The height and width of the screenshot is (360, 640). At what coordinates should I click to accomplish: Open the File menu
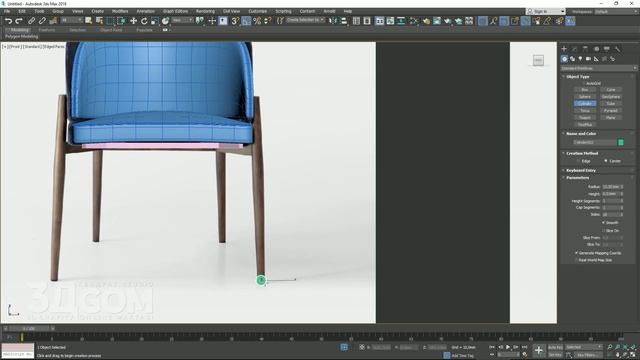pos(7,11)
